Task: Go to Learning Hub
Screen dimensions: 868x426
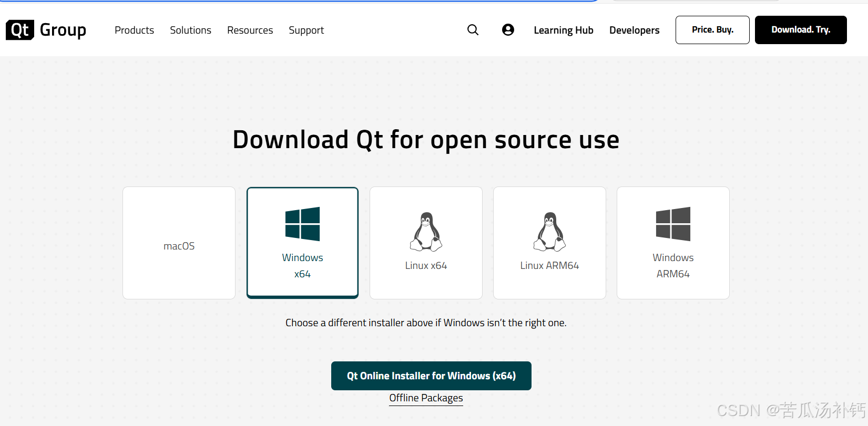Action: pos(564,30)
